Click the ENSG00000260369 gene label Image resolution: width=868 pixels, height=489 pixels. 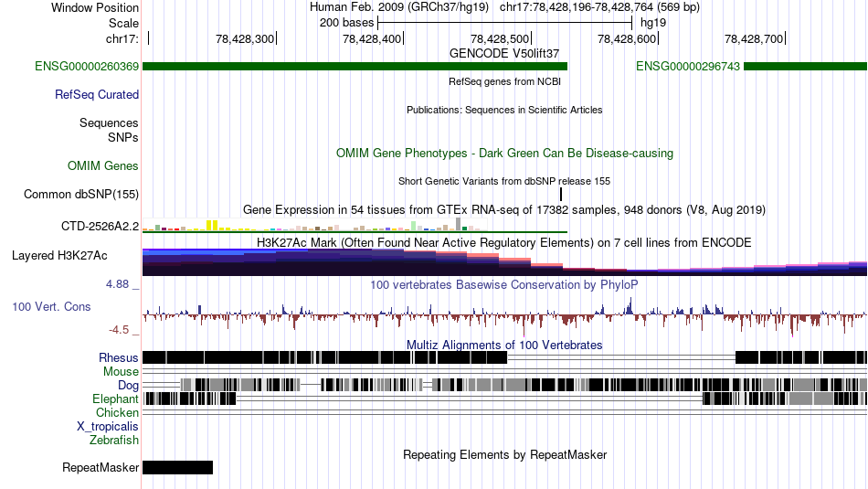[x=87, y=67]
